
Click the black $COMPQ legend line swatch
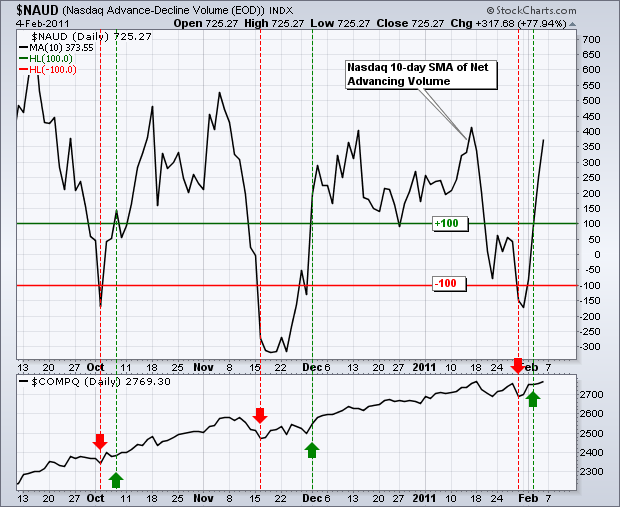[x=23, y=382]
